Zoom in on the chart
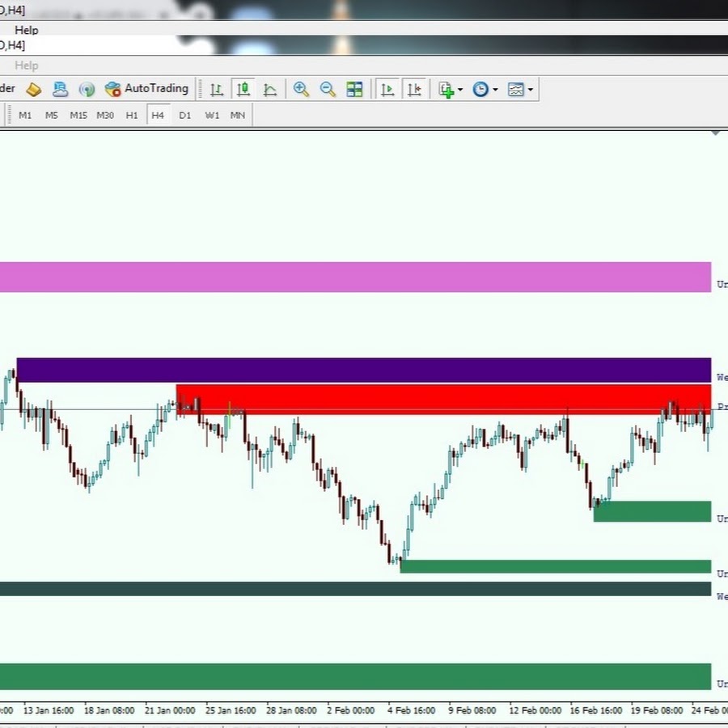The width and height of the screenshot is (728, 728). 302,89
